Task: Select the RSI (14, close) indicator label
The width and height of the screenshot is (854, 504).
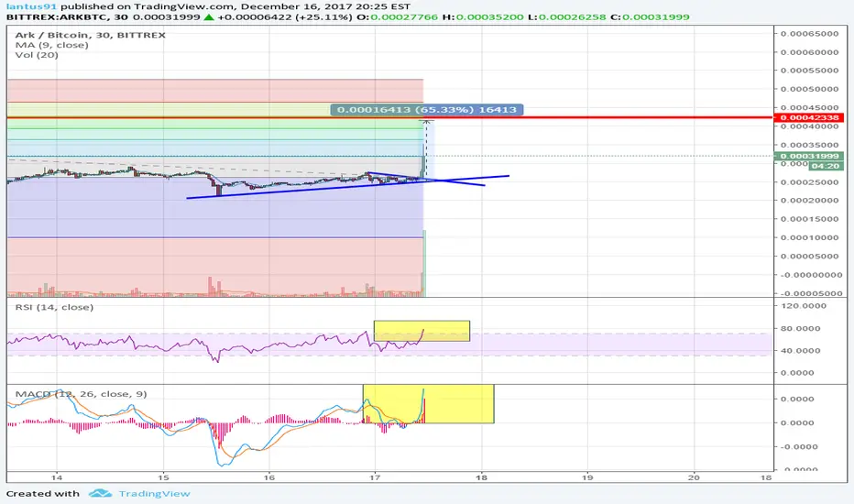Action: pos(54,307)
